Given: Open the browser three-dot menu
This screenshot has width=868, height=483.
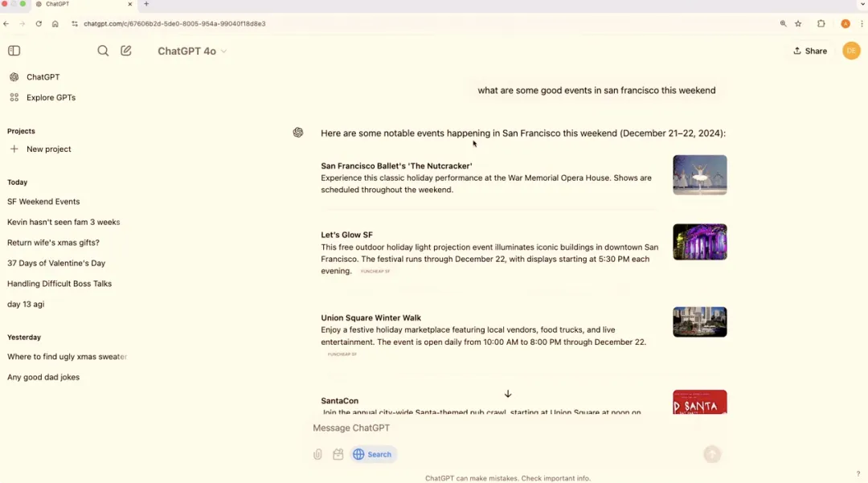Looking at the screenshot, I should [x=862, y=24].
